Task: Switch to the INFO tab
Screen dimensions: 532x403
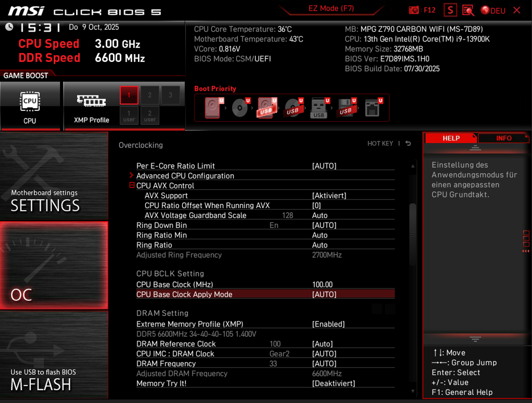Action: coord(504,138)
